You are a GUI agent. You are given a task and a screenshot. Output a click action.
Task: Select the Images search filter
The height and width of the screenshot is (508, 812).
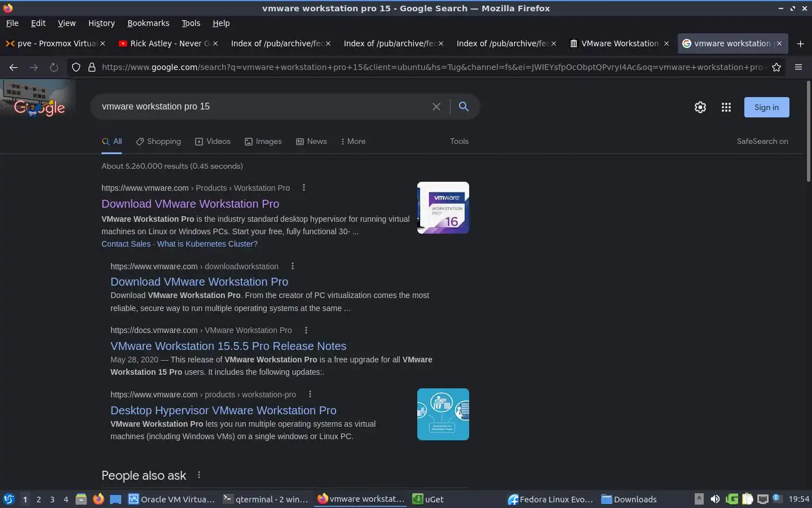pos(263,142)
